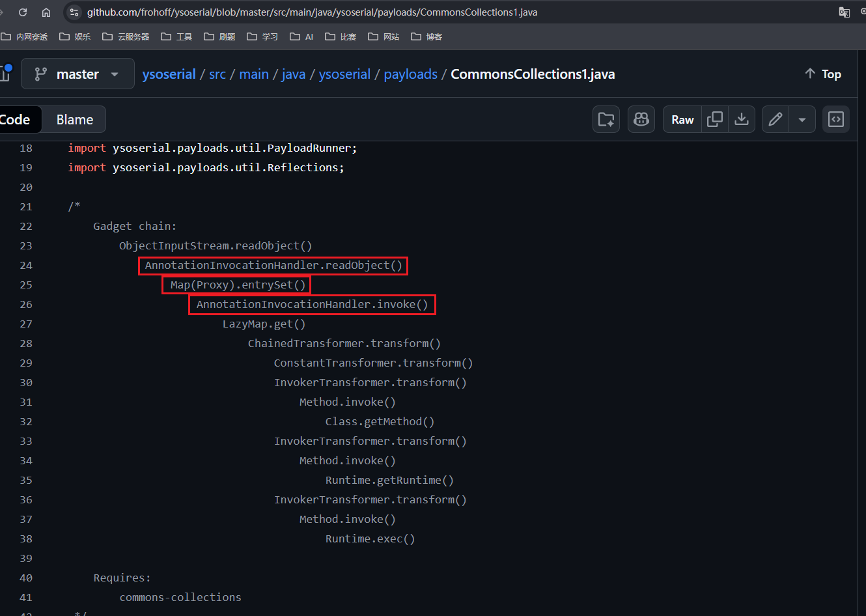Expand the master branch dropdown
The image size is (866, 616).
[x=77, y=74]
